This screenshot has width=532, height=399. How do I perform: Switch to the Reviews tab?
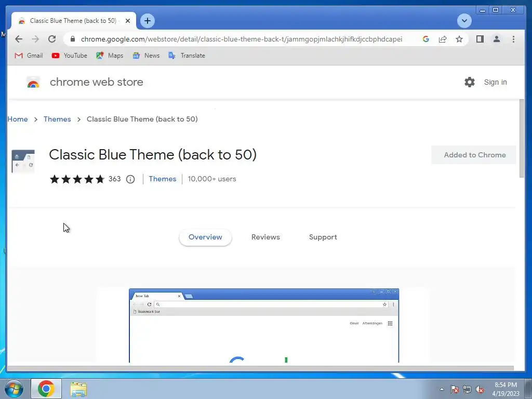point(265,237)
